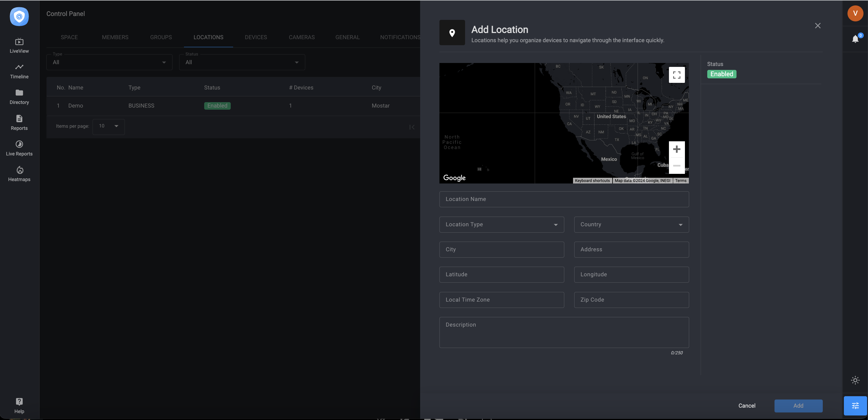The height and width of the screenshot is (420, 868).
Task: Click into the Description text area
Action: [564, 333]
